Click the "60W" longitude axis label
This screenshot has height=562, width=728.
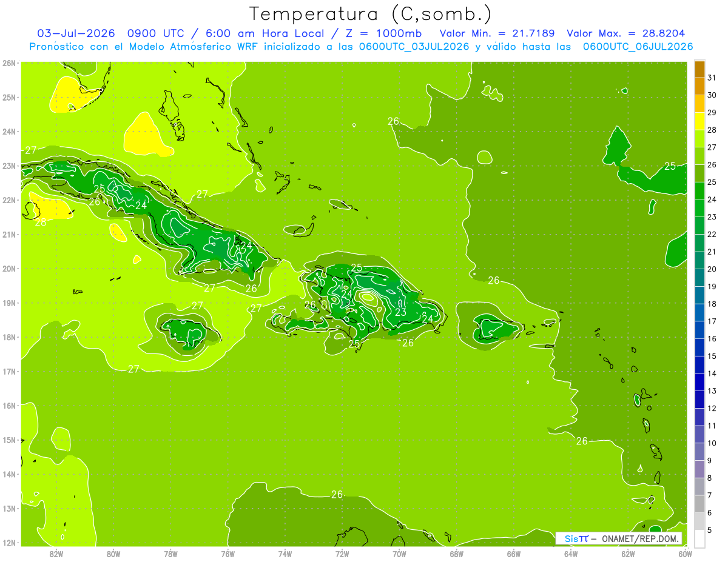pos(685,554)
